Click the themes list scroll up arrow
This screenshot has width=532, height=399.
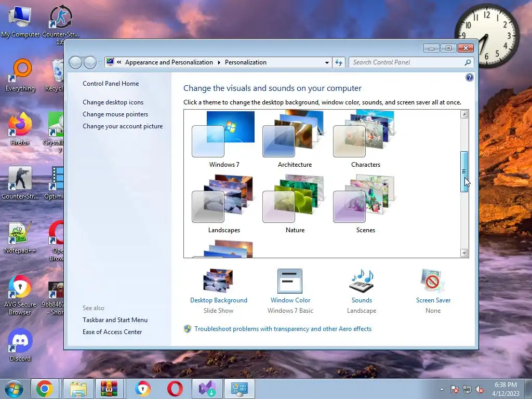(x=464, y=114)
